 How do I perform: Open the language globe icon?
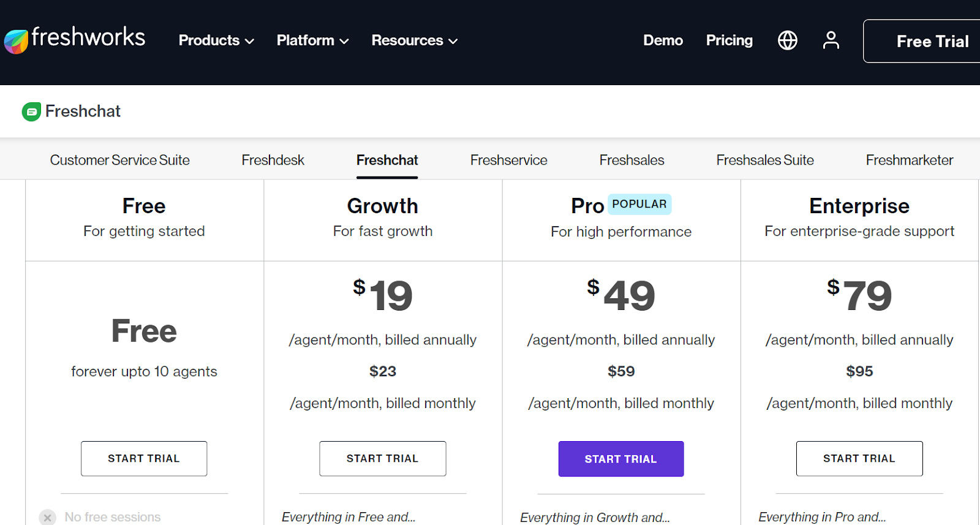pyautogui.click(x=787, y=40)
